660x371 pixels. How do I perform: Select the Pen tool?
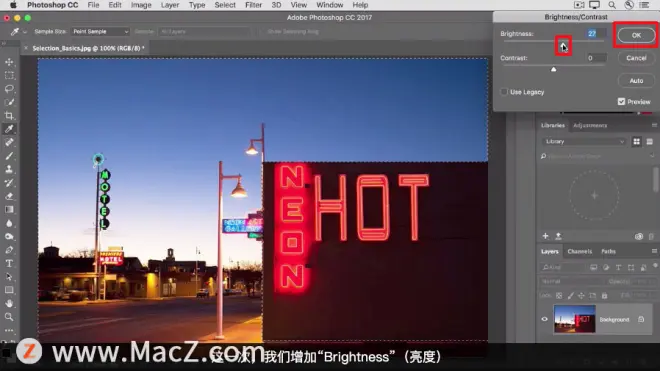9,250
